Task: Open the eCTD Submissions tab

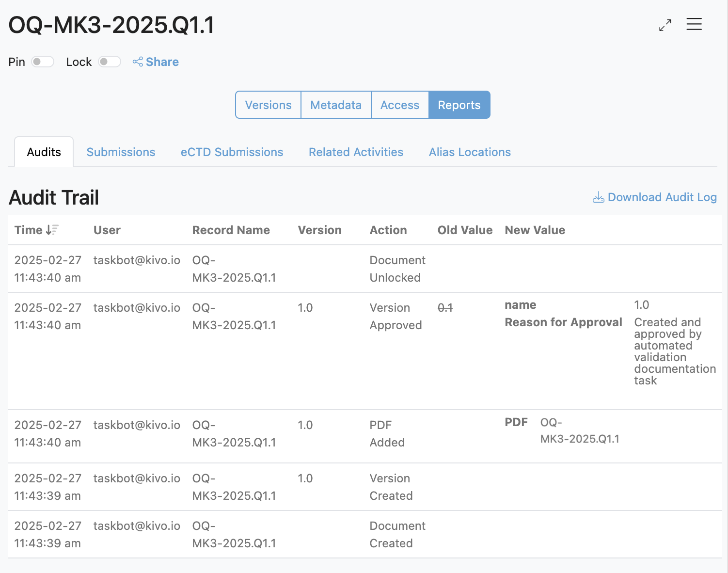Action: pyautogui.click(x=232, y=152)
